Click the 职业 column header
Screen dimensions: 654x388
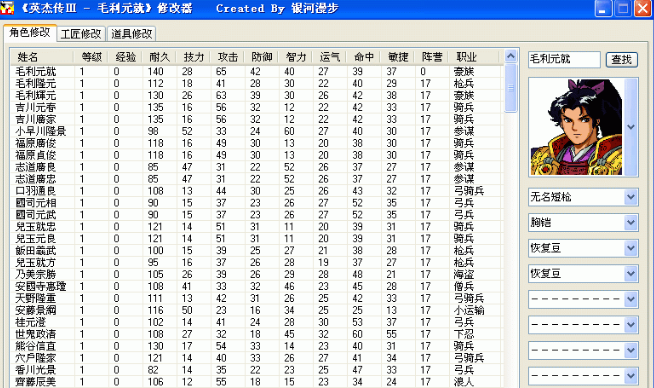tap(473, 57)
